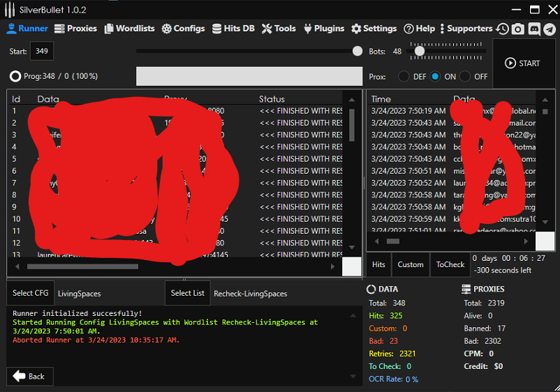Viewport: 560px width, 392px height.
Task: Click the Recheck-LivingSpaces wordlist name
Action: 251,294
